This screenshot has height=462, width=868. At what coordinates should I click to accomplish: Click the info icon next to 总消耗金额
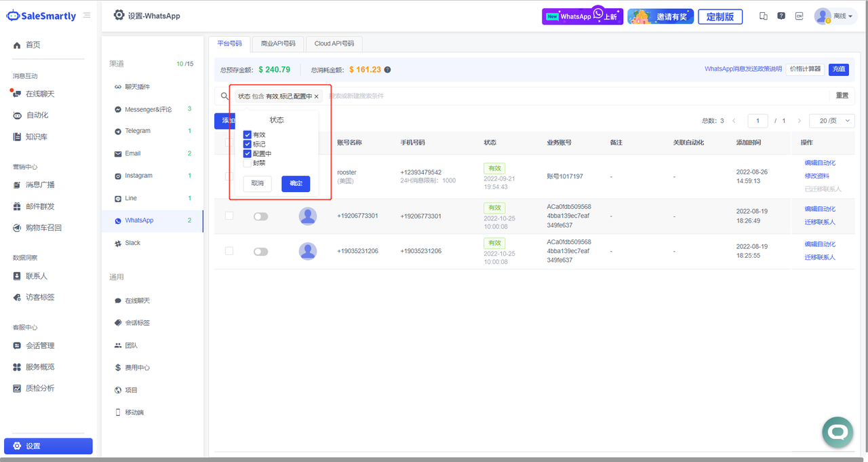pos(388,70)
